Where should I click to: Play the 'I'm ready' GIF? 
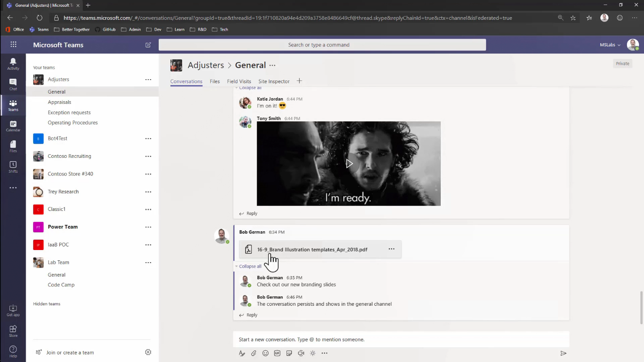(x=349, y=164)
